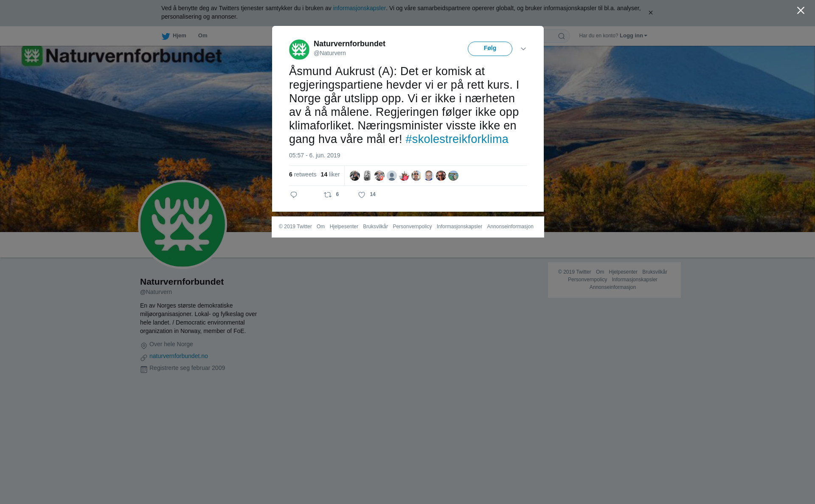The image size is (815, 504).
Task: Open the last liker's avatar thumbnail
Action: click(x=453, y=176)
